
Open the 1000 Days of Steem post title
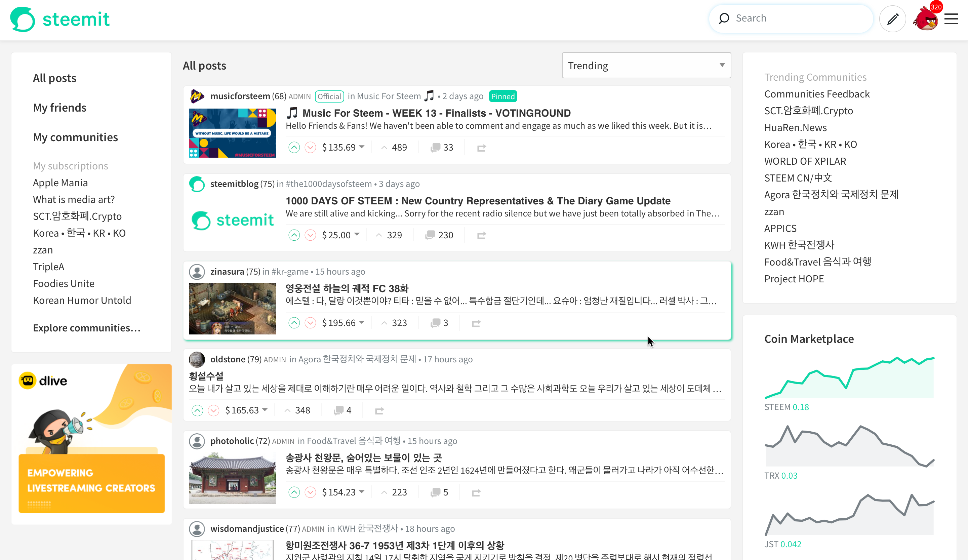coord(478,201)
